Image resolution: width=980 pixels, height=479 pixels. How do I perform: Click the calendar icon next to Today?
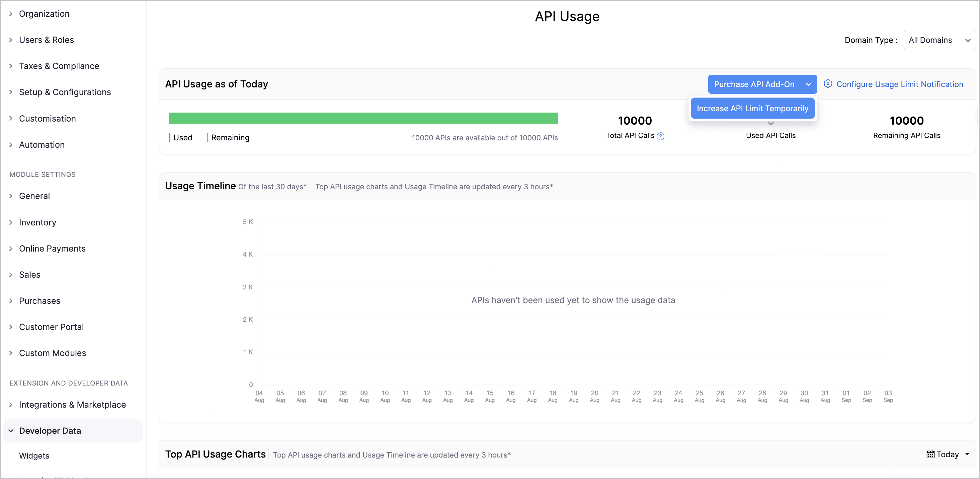tap(930, 454)
